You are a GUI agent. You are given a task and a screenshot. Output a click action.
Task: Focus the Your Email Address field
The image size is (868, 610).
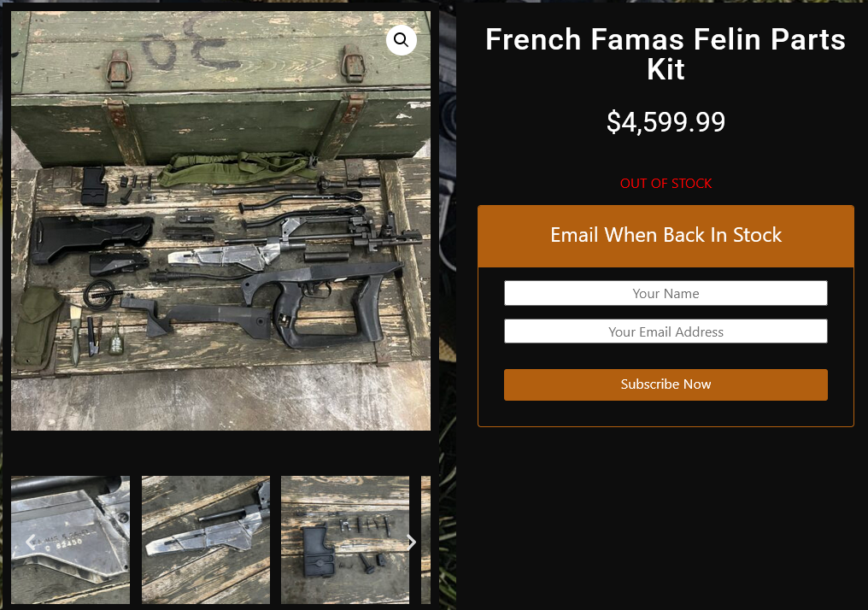coord(666,331)
